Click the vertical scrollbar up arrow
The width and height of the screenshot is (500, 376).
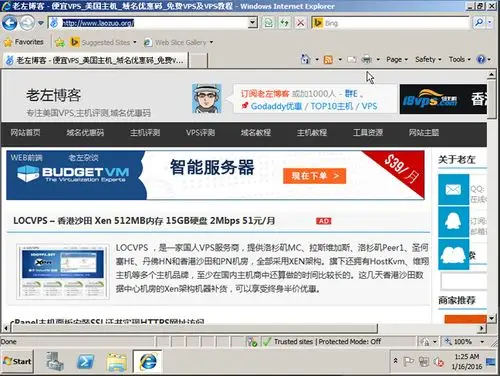coord(491,75)
